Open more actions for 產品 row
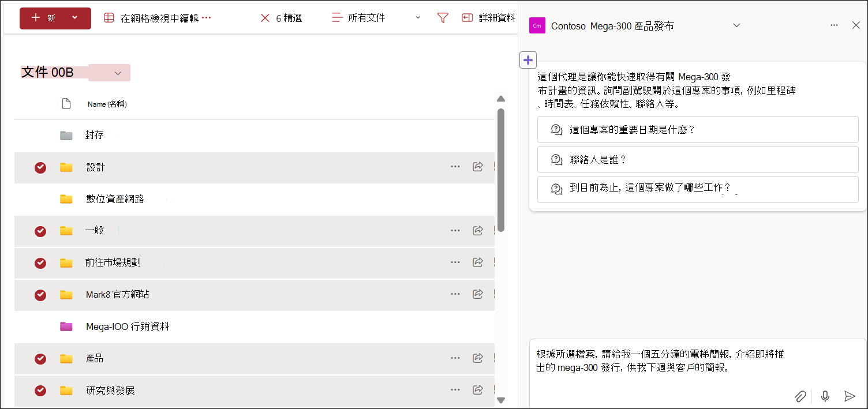This screenshot has width=868, height=409. pyautogui.click(x=455, y=358)
